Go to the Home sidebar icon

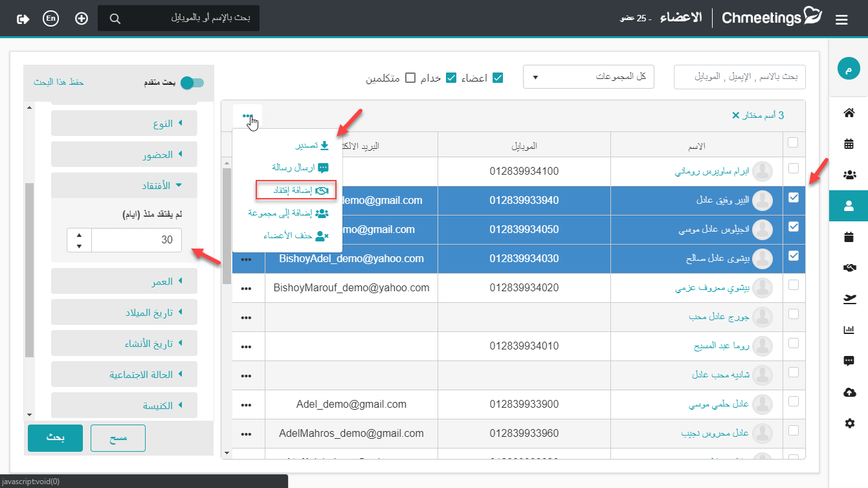pos(849,113)
